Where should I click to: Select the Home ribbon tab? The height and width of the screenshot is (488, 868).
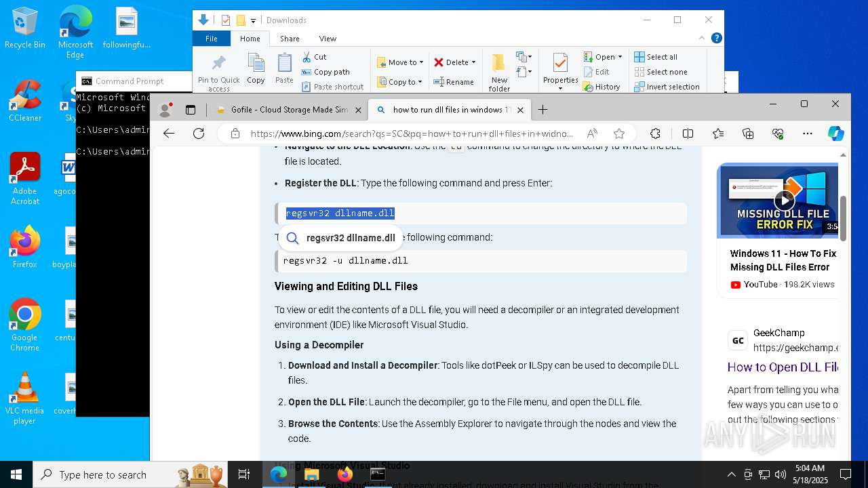click(250, 39)
